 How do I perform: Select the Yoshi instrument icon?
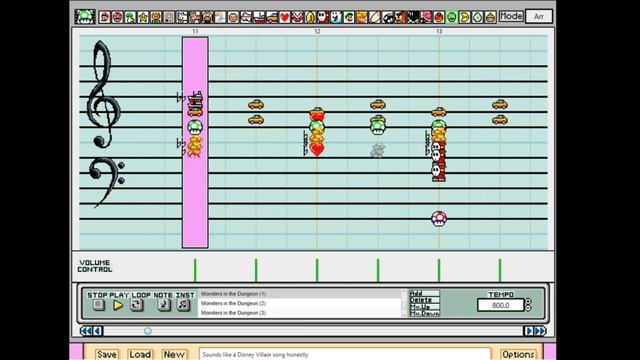click(130, 17)
